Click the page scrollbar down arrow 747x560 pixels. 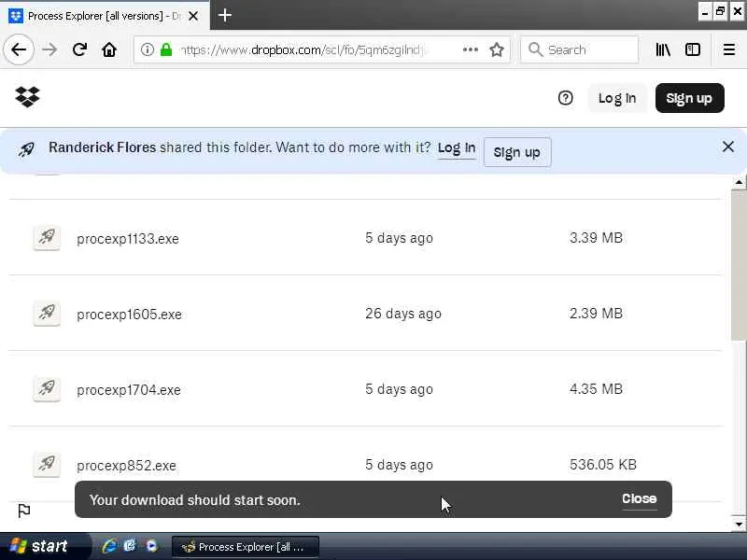pyautogui.click(x=739, y=525)
